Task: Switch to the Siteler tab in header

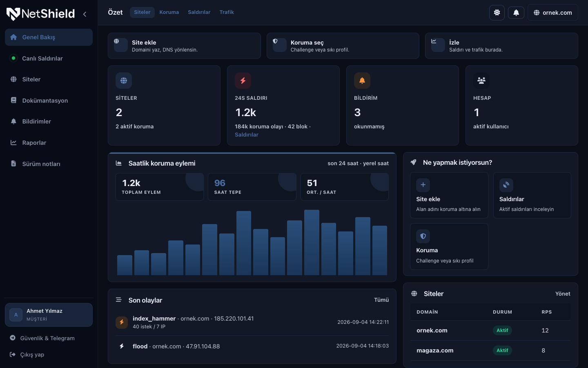Action: tap(142, 12)
